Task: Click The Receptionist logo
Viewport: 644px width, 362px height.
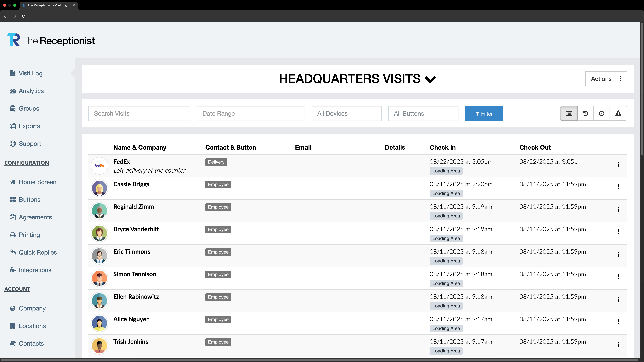Action: tap(51, 40)
